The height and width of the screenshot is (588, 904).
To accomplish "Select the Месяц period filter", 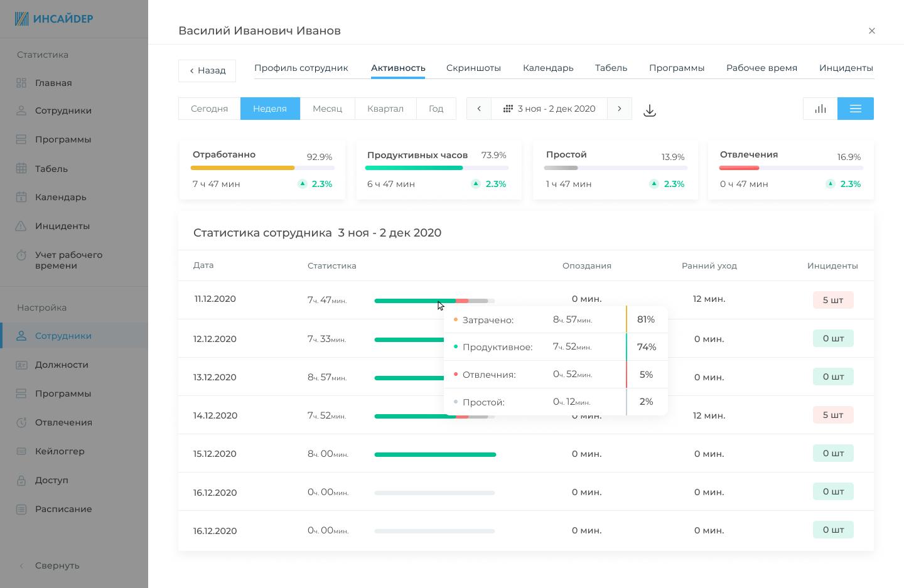I will click(327, 109).
